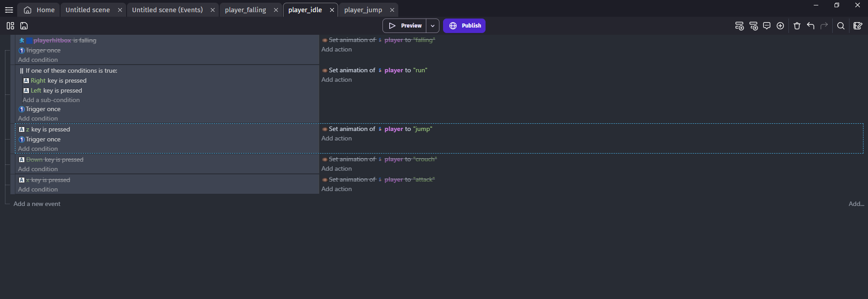Viewport: 868px width, 299px height.
Task: Expand the Preview options dropdown arrow
Action: (433, 26)
